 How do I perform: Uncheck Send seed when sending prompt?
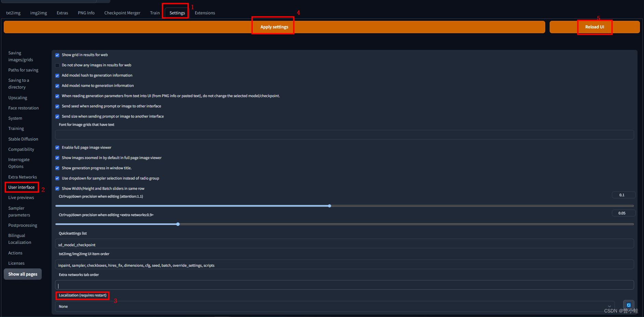[57, 106]
